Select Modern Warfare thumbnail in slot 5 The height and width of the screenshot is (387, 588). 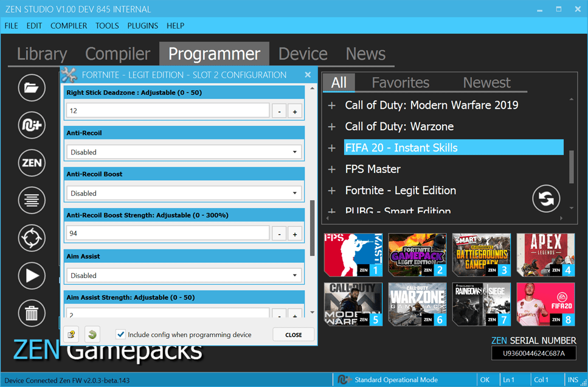click(353, 304)
